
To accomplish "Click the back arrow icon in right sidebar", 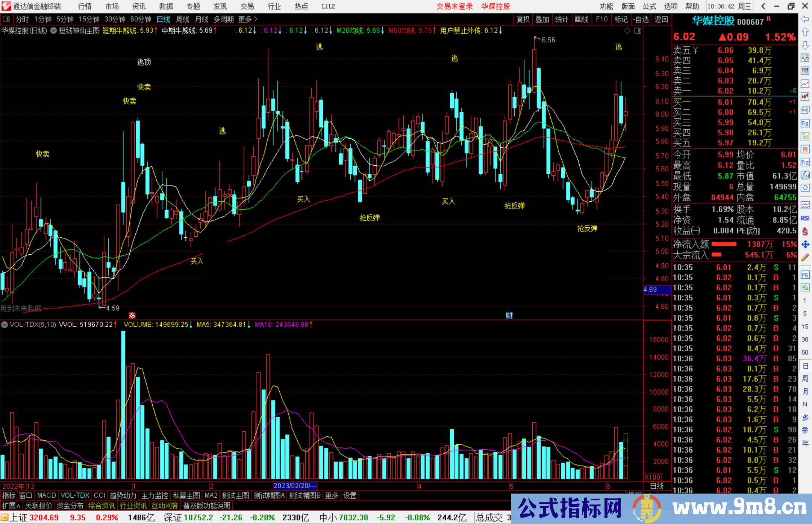I will pos(805,19).
